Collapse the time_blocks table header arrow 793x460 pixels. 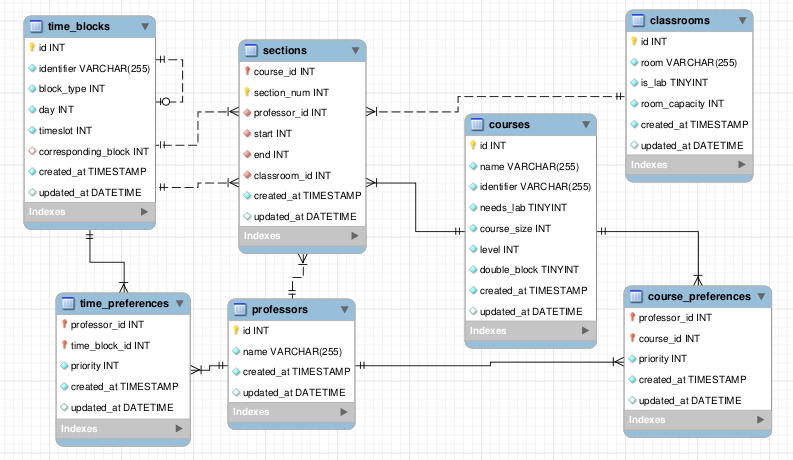[x=145, y=26]
